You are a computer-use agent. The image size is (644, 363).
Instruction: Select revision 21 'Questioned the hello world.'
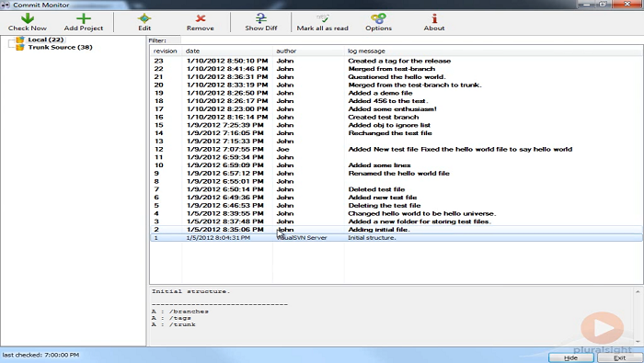pos(397,76)
